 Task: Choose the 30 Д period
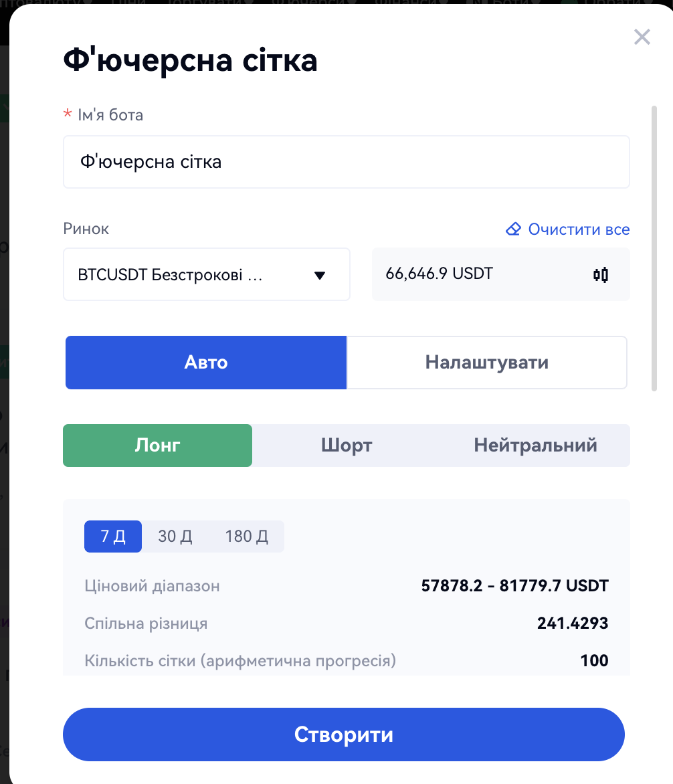click(x=175, y=536)
